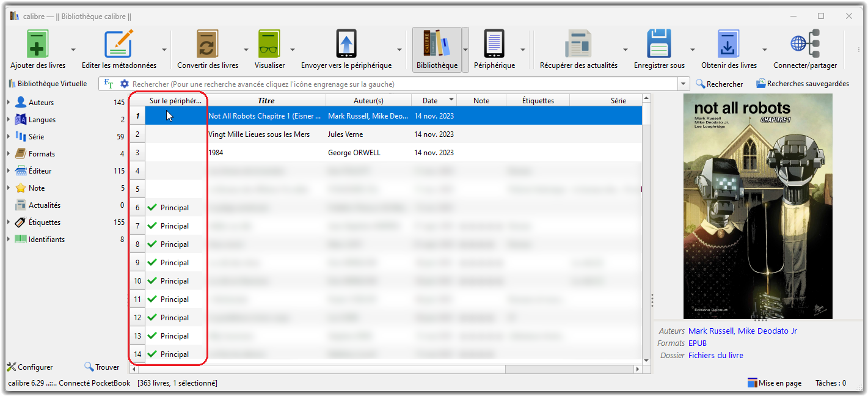Click the Enregistrer sous disk icon
Image resolution: width=868 pixels, height=396 pixels.
pyautogui.click(x=658, y=45)
